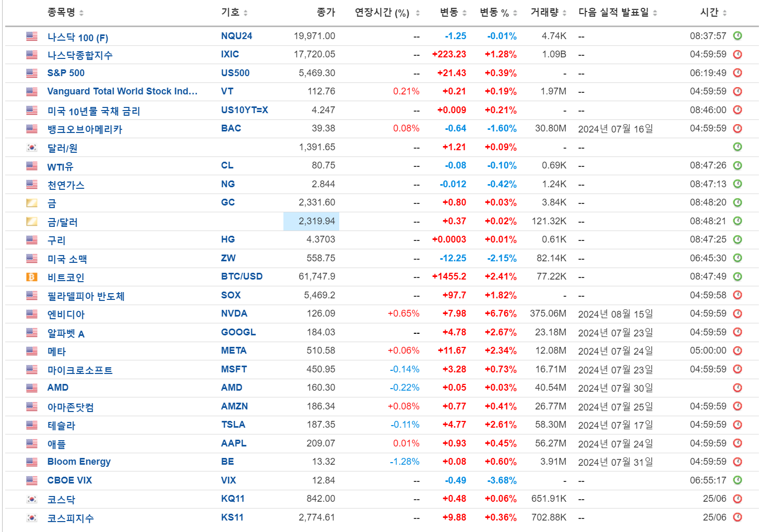Screen dimensions: 761x532
Task: Sort table by 변동 column header
Action: (x=453, y=13)
